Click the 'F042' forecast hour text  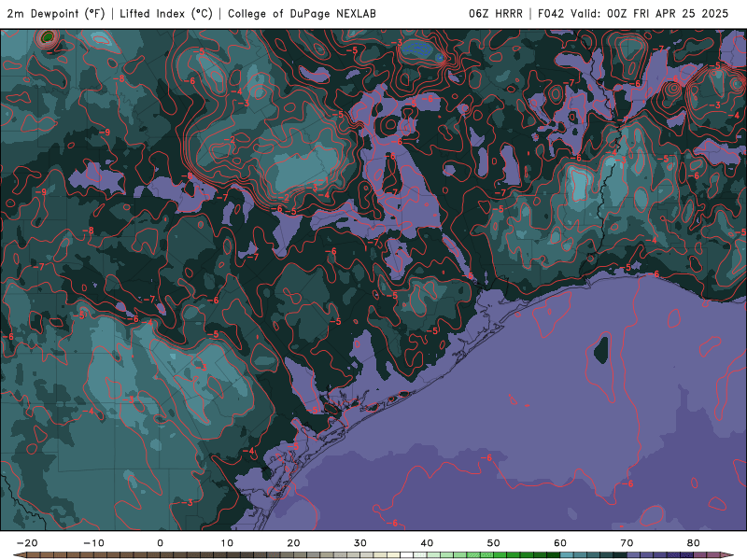click(552, 13)
